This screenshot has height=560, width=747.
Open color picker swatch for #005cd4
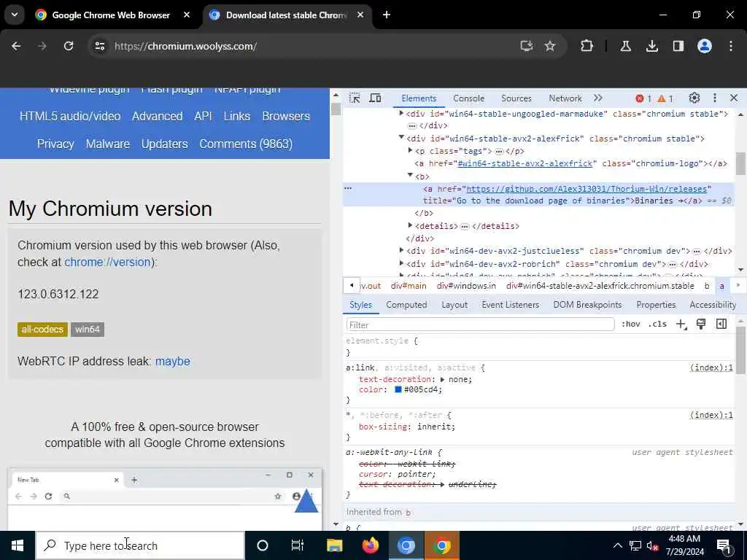[x=398, y=389]
